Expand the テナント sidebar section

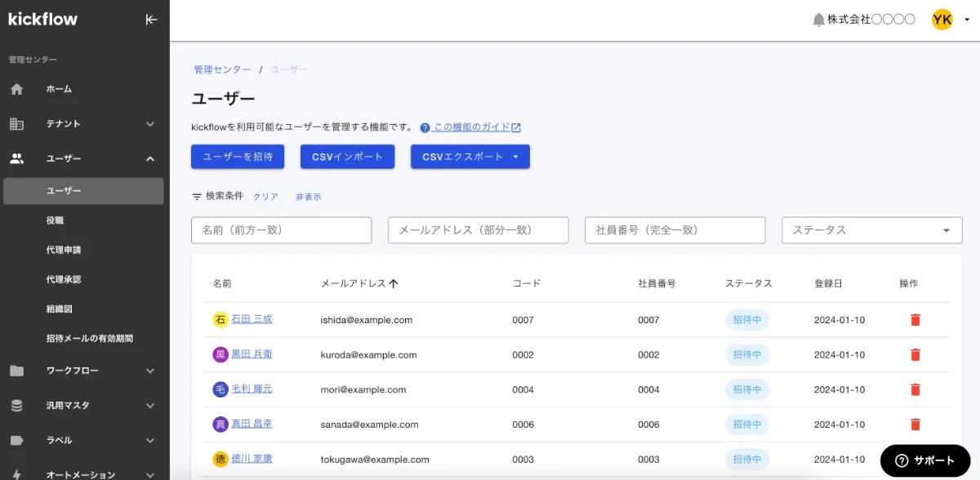point(150,124)
